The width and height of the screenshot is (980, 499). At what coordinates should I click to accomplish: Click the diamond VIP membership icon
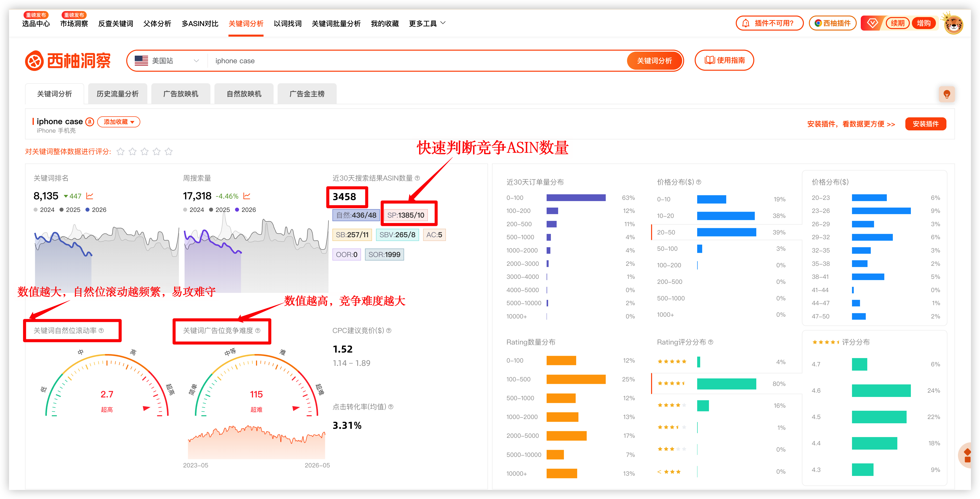872,23
